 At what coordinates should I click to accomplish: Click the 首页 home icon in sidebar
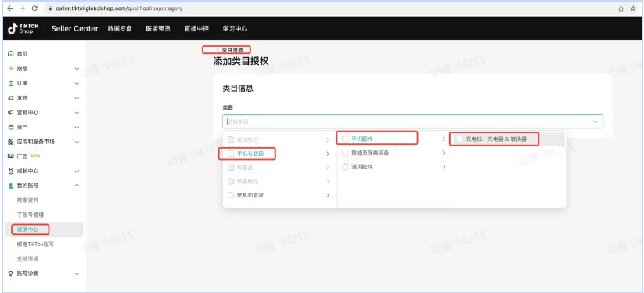(x=11, y=54)
